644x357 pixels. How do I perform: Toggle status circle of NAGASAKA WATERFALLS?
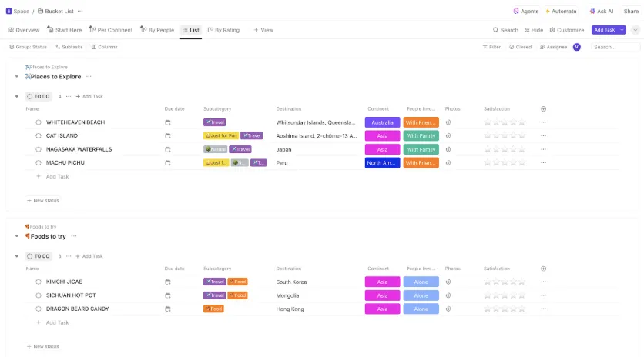pyautogui.click(x=39, y=149)
